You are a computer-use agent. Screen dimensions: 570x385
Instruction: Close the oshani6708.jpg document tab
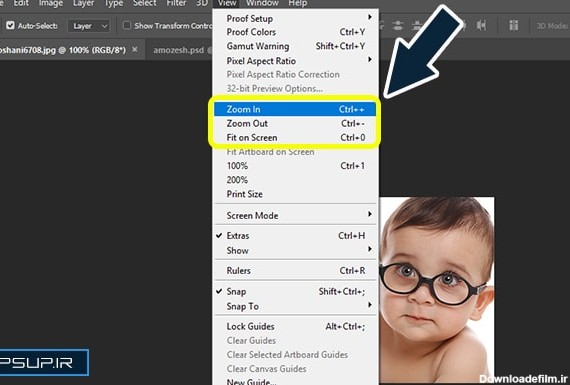click(135, 49)
